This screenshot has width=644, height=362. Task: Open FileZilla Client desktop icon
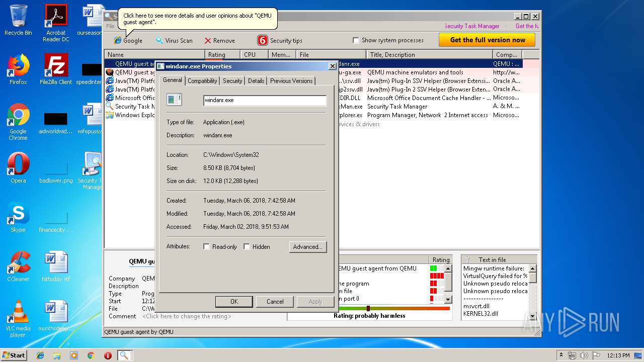coord(56,69)
